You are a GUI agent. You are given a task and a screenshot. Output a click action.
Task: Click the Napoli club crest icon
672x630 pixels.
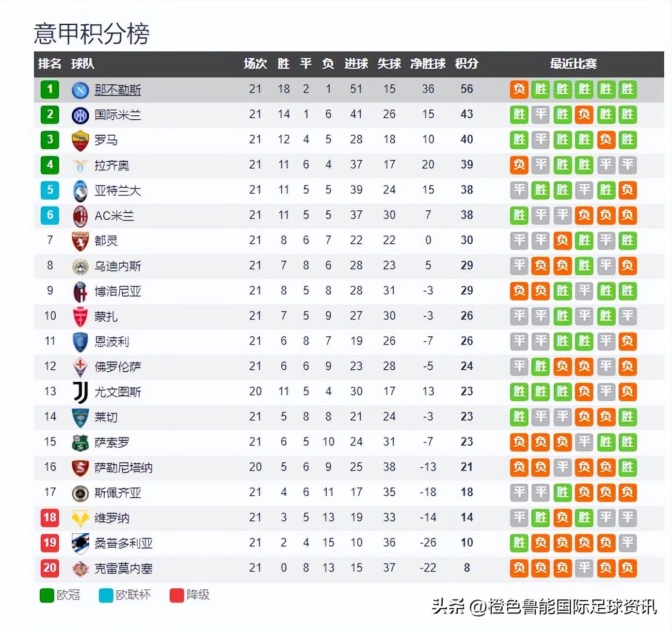(80, 90)
